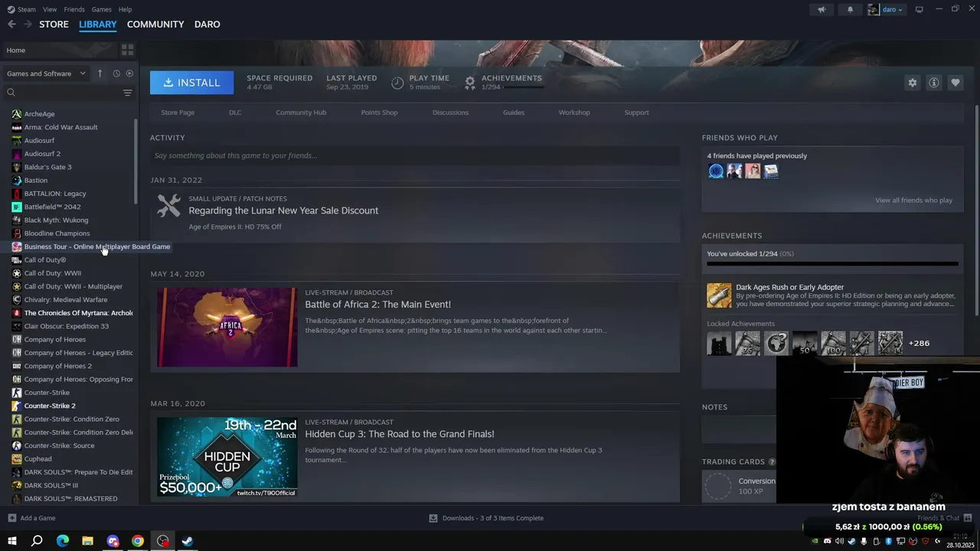Open the game's Store Page link
980x551 pixels.
178,112
